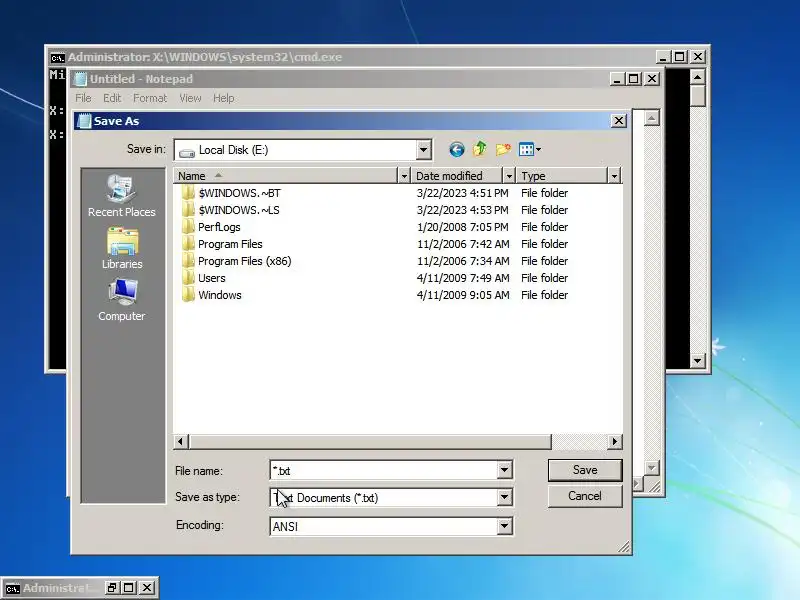Click into the File name text field

pos(384,470)
